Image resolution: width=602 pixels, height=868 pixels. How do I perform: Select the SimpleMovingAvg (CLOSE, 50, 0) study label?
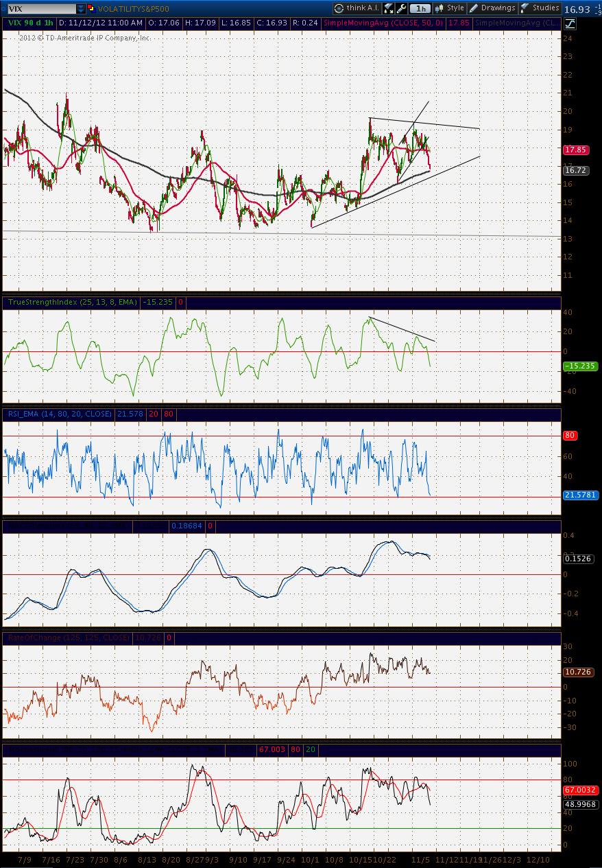(383, 23)
